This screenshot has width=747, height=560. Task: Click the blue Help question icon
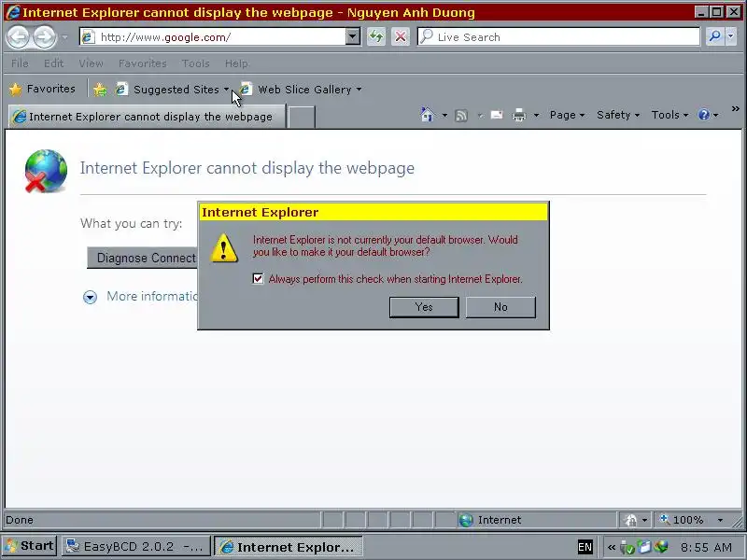coord(704,115)
